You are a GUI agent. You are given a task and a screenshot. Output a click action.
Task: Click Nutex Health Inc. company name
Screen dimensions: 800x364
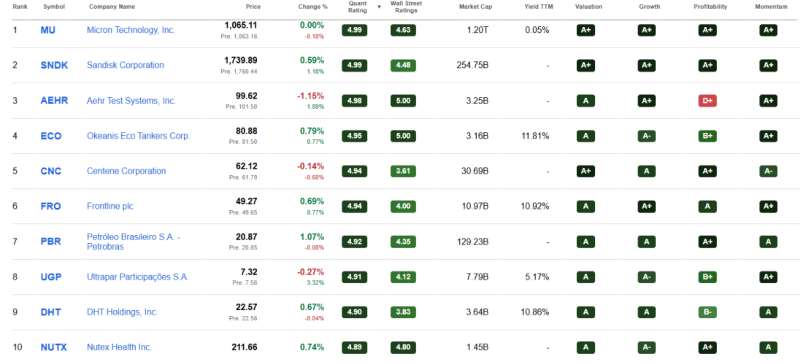pyautogui.click(x=119, y=347)
